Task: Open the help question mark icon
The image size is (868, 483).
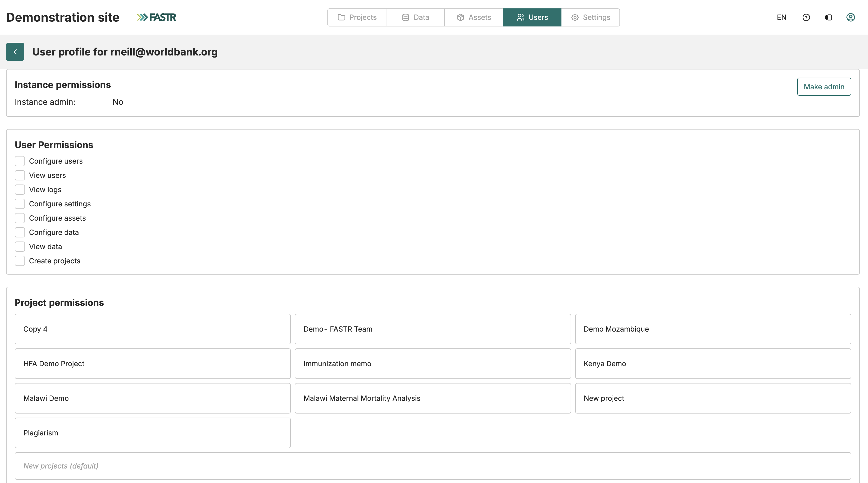Action: pos(806,18)
